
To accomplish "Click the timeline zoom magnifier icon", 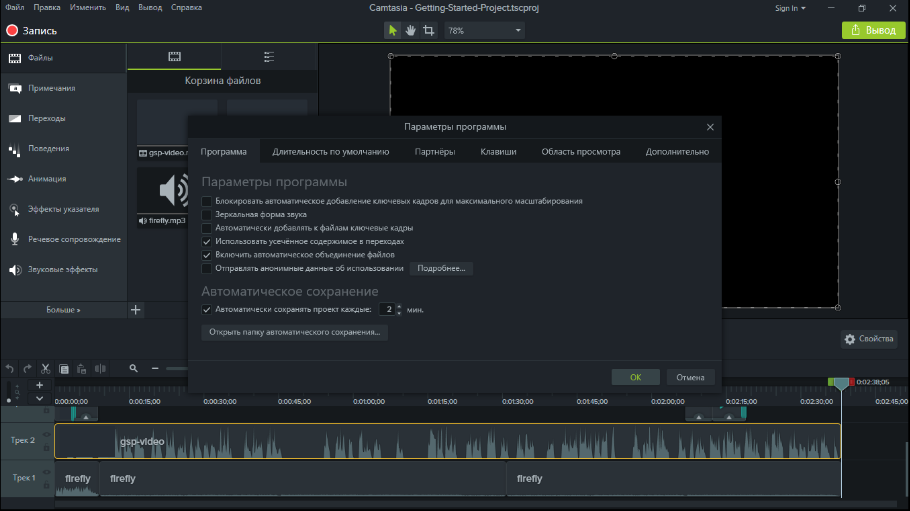I will pyautogui.click(x=133, y=369).
